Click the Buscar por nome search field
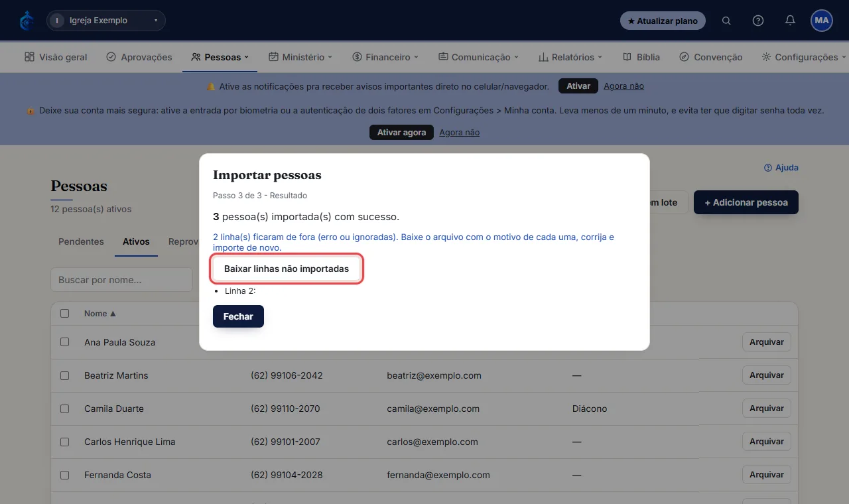The height and width of the screenshot is (504, 849). pos(121,280)
